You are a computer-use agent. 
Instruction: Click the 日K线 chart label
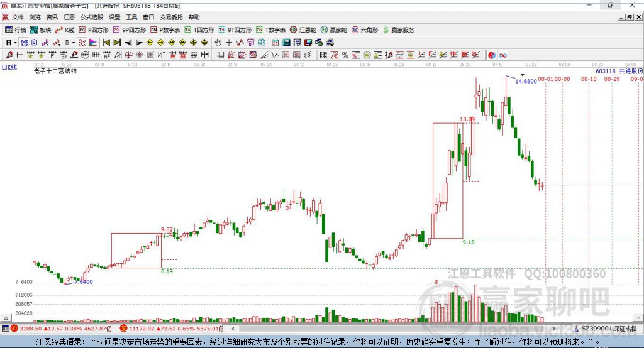(9, 68)
